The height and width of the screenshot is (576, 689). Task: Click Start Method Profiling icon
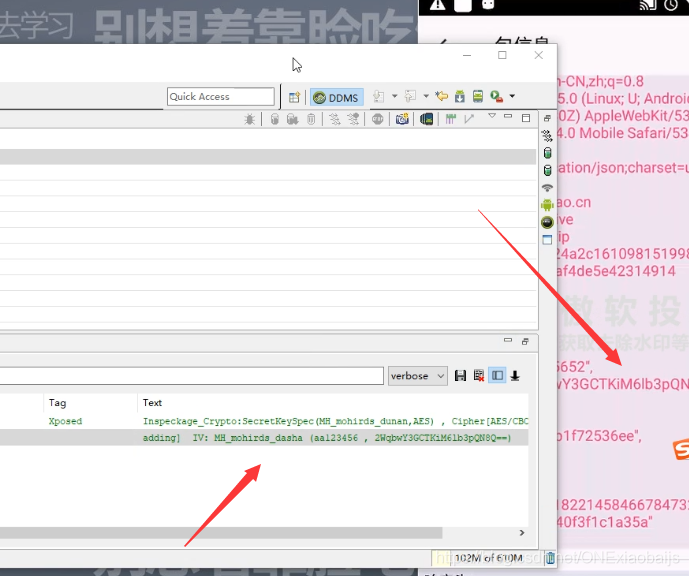coord(353,119)
